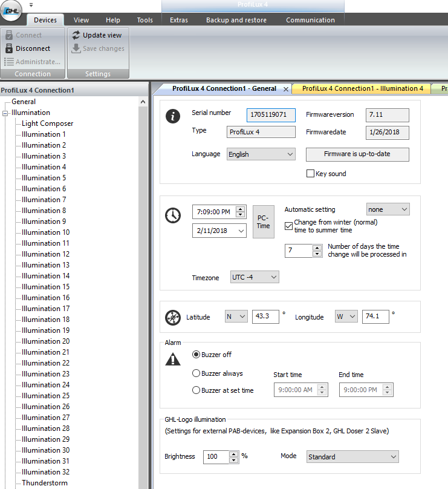Open the Latitude N direction dropdown

(x=236, y=317)
